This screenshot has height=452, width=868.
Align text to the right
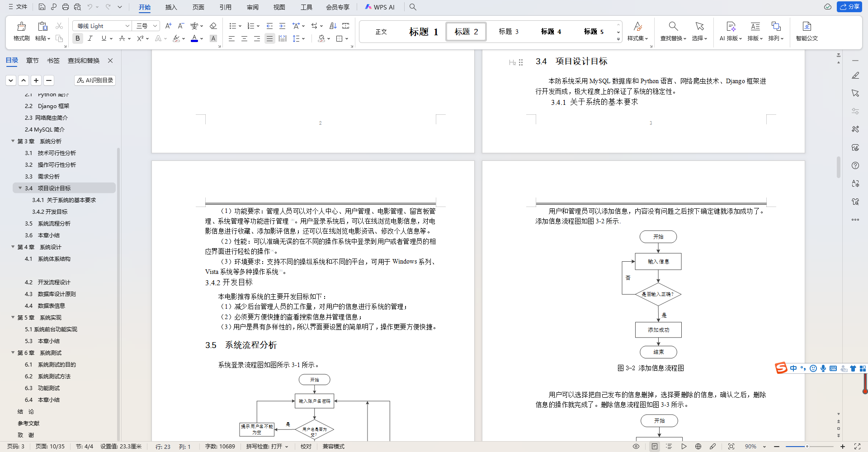pos(257,38)
